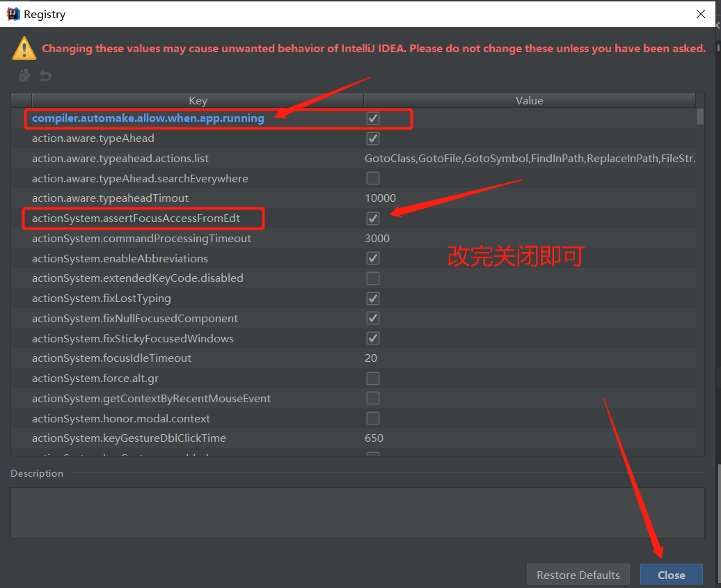Click Restore Defaults button

pos(578,575)
